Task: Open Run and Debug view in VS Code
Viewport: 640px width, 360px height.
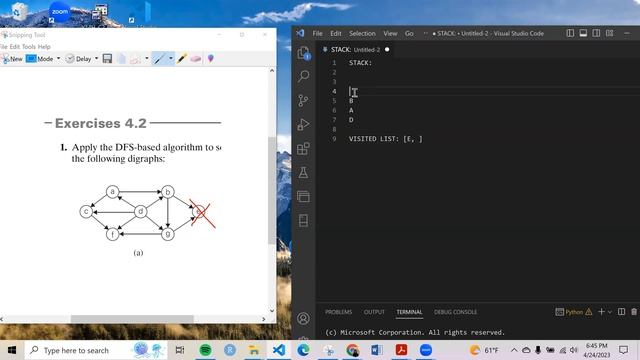Action: click(x=303, y=124)
